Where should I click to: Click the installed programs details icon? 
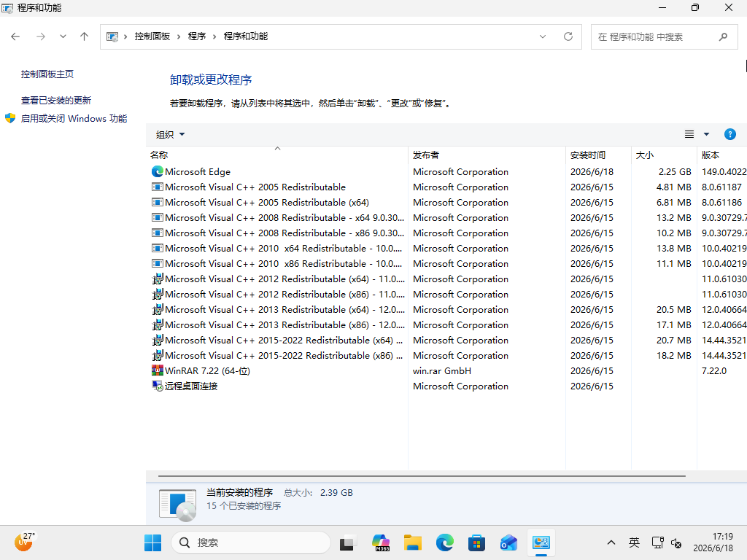tap(178, 505)
